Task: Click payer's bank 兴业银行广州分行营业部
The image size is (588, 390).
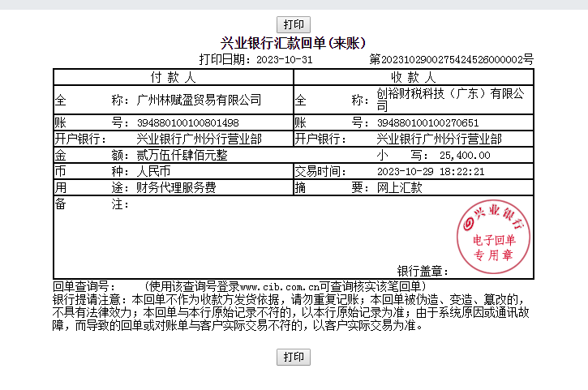Action: (199, 139)
